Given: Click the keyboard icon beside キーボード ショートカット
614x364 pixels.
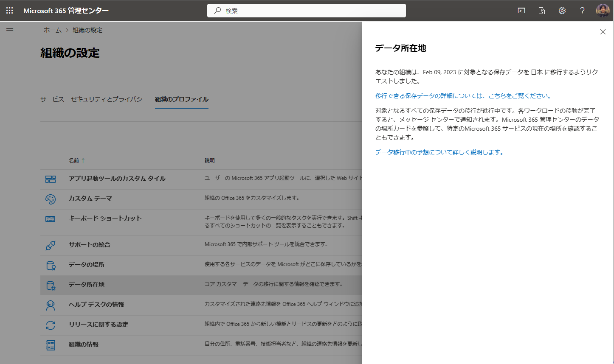Looking at the screenshot, I should (51, 218).
